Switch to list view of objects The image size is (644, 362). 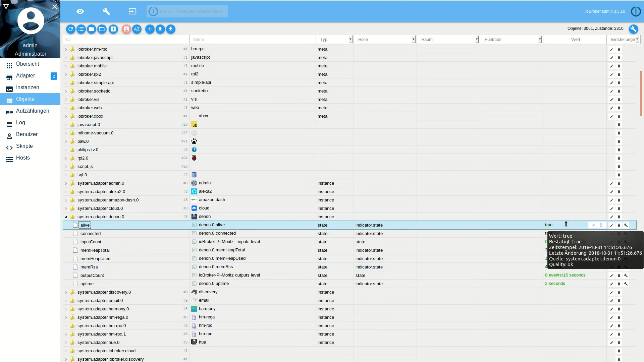81,29
